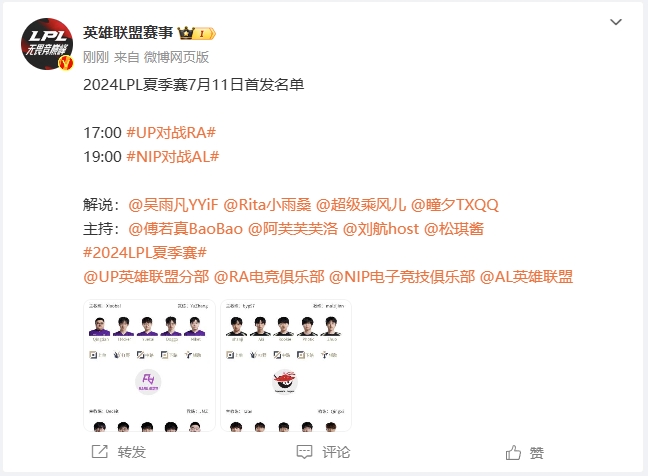Open the LPL account avatar
The width and height of the screenshot is (648, 476).
click(x=47, y=44)
